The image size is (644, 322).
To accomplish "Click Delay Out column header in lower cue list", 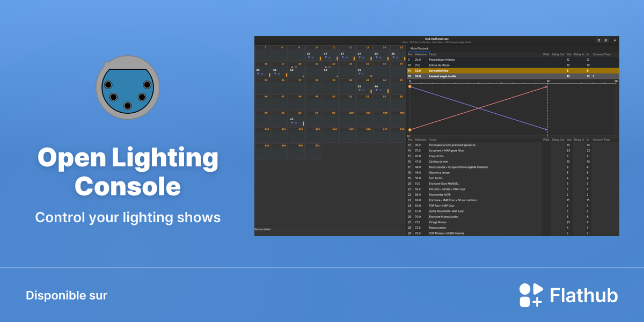I will click(558, 140).
